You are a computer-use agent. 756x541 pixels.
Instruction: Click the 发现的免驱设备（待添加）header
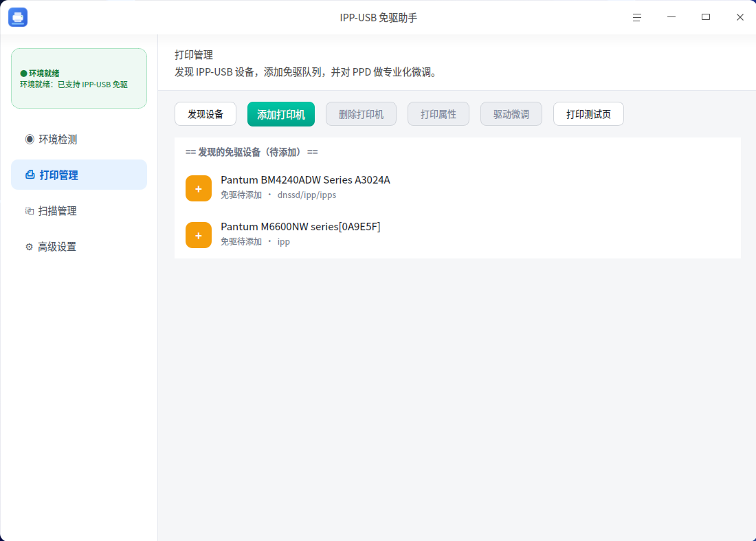pyautogui.click(x=252, y=153)
